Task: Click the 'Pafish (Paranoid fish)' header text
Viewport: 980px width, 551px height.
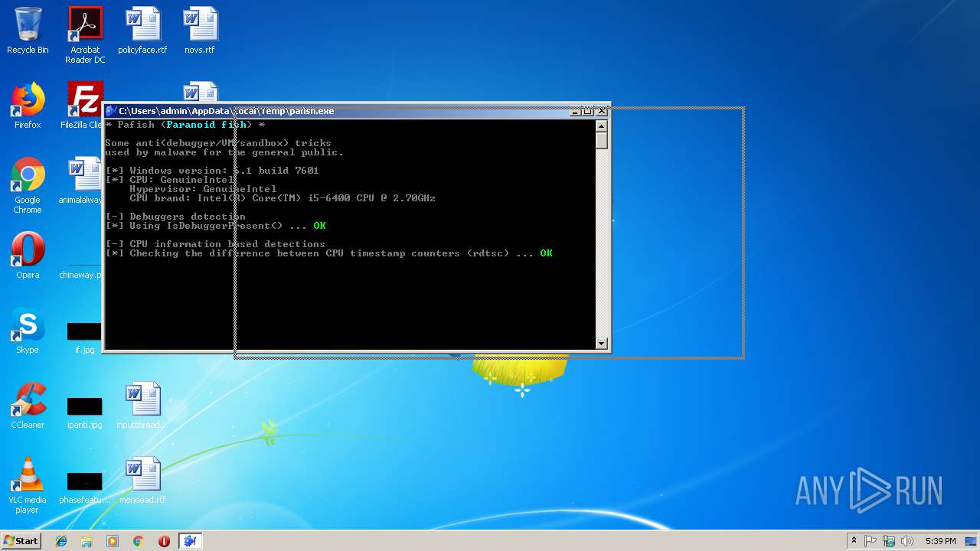Action: pyautogui.click(x=185, y=125)
